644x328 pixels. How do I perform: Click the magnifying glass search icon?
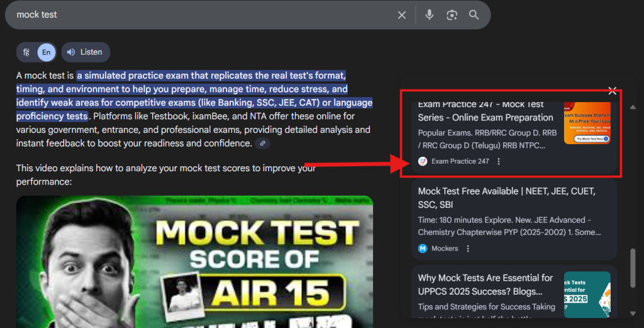pos(474,15)
